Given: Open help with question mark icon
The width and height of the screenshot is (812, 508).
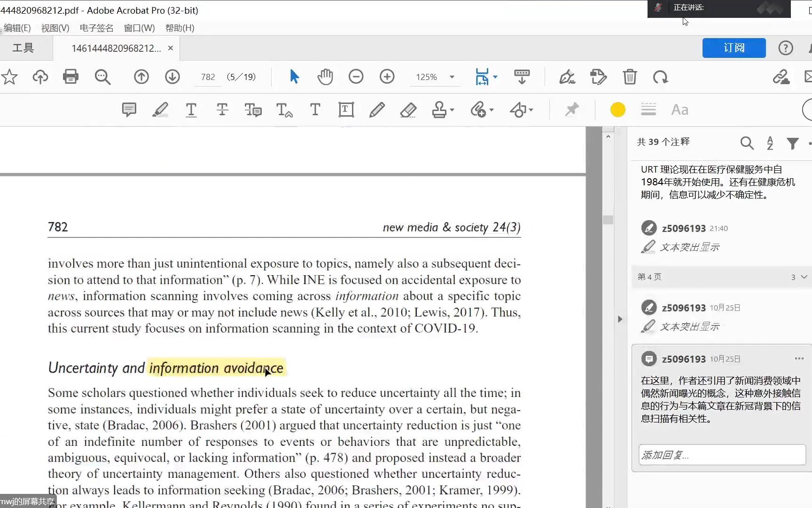Looking at the screenshot, I should pyautogui.click(x=785, y=48).
